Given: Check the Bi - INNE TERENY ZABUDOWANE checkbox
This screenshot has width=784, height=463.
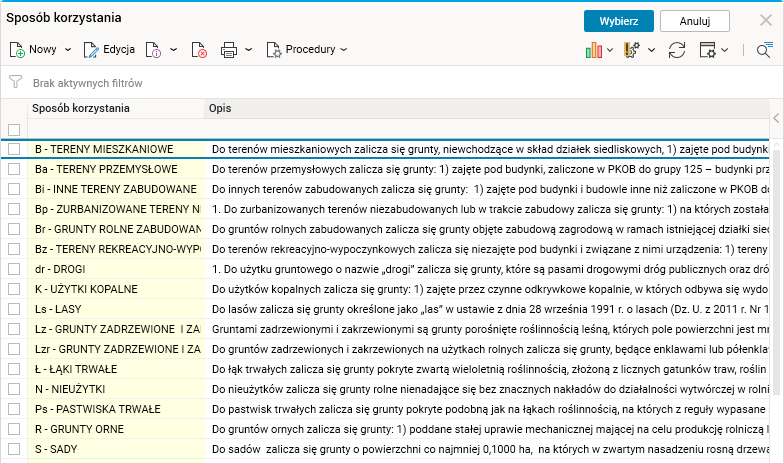Looking at the screenshot, I should [x=14, y=189].
